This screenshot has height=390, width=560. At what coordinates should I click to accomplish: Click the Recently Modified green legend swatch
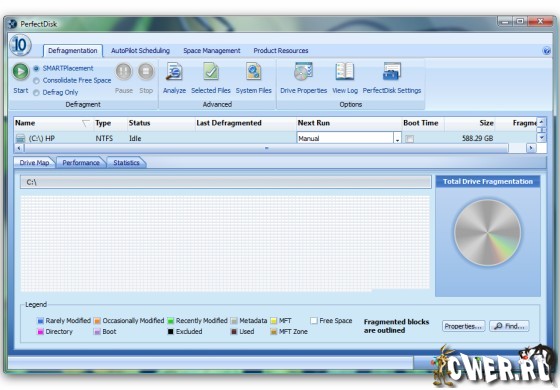pyautogui.click(x=170, y=321)
